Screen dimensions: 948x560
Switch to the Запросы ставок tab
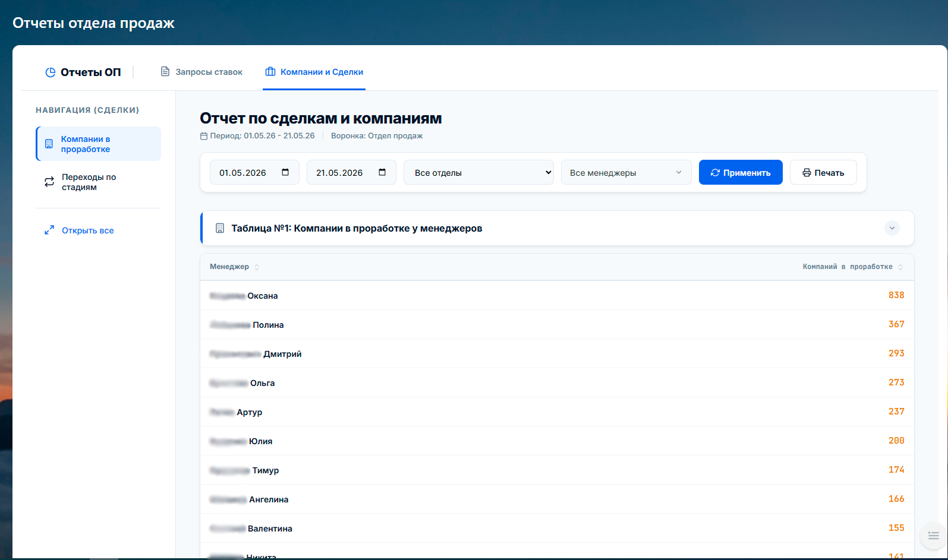[x=201, y=72]
